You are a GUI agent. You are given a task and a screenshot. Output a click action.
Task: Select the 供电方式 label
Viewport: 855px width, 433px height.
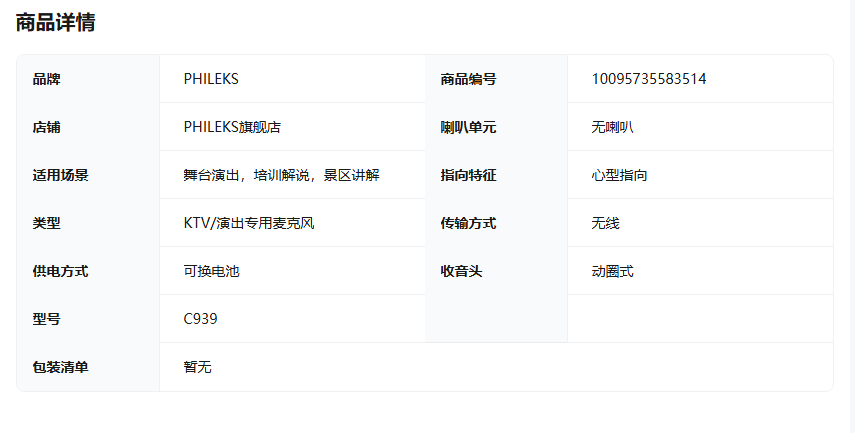61,271
